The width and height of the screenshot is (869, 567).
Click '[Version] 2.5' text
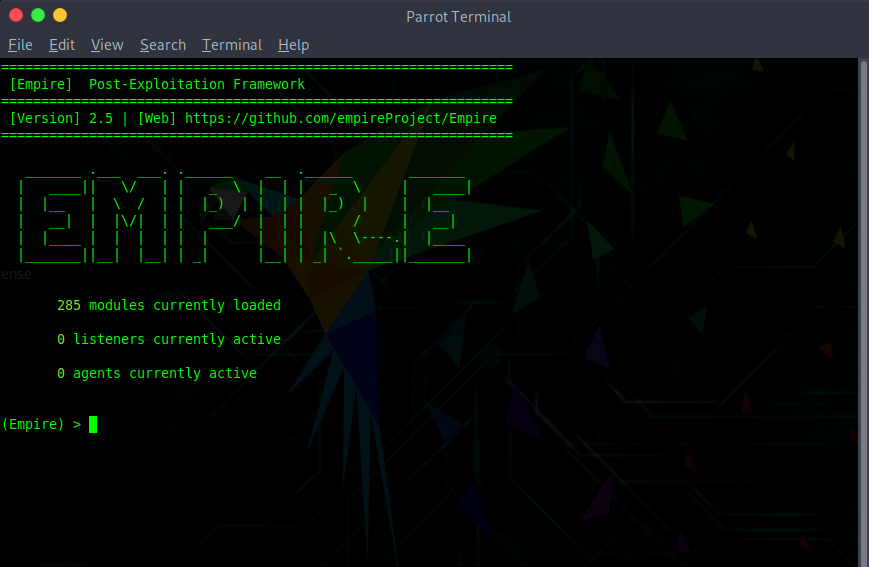click(x=61, y=118)
